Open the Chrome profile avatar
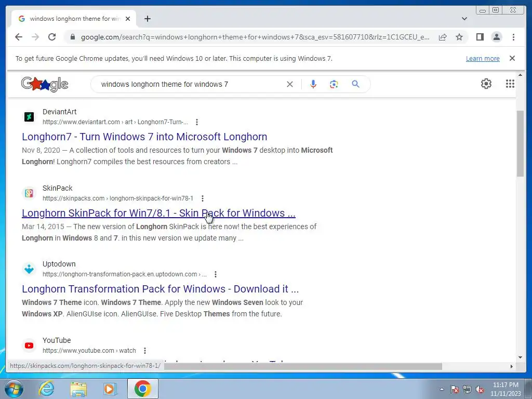 (497, 37)
